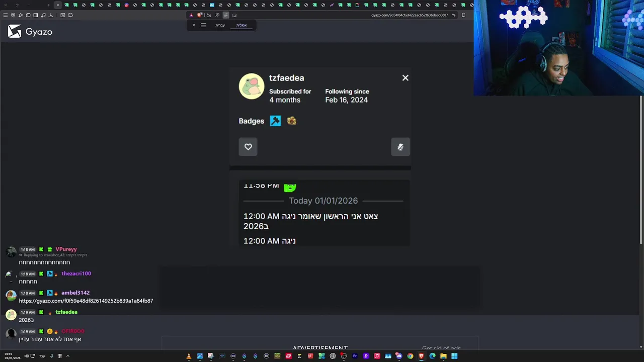Open Brave Shields lion icon
The height and width of the screenshot is (362, 644).
(x=199, y=15)
